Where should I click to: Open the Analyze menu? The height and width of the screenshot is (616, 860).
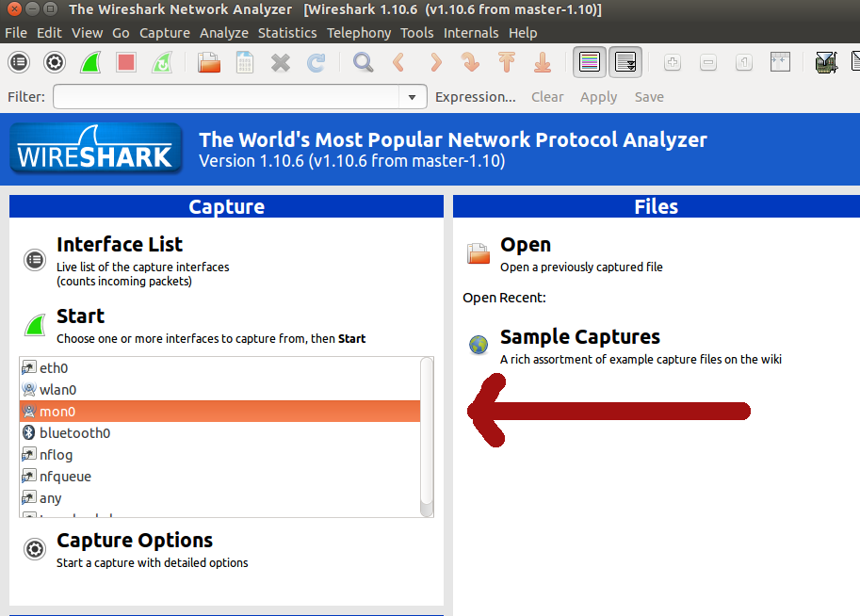[x=224, y=33]
